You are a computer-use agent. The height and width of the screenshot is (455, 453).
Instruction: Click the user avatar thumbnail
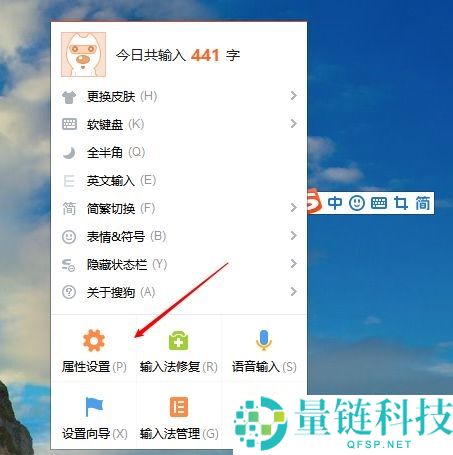click(x=83, y=54)
